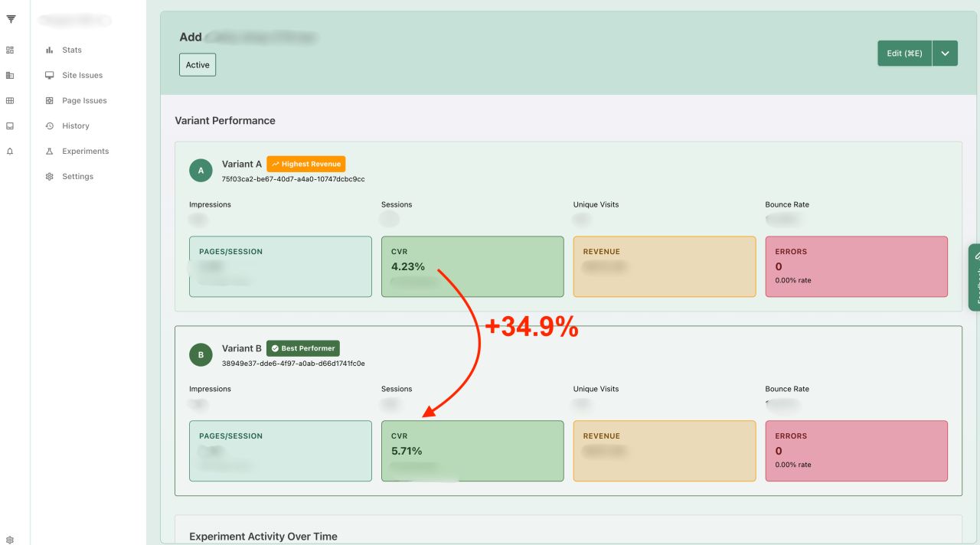Viewport: 980px width, 545px height.
Task: Click the Variant B ID starting with 38949e37
Action: click(293, 364)
